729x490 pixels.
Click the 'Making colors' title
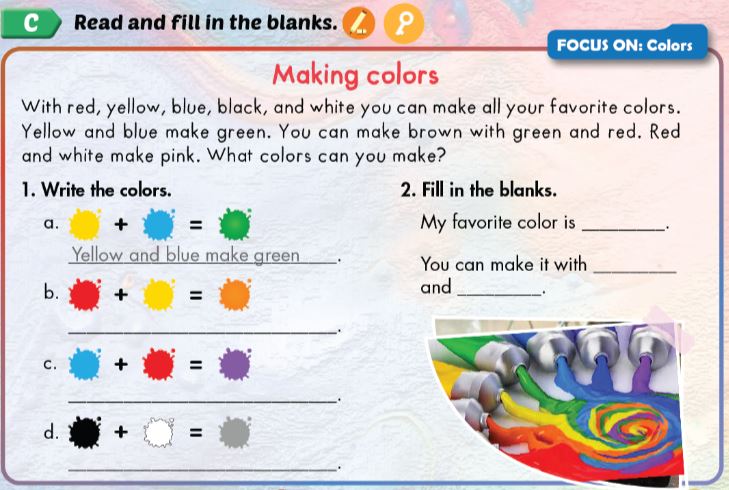tap(355, 75)
